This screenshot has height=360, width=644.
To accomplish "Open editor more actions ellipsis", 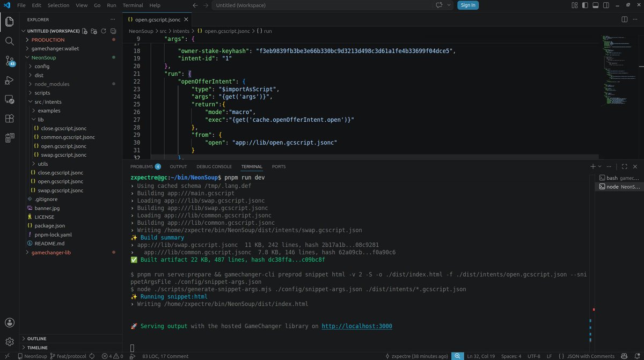I will 636,19.
